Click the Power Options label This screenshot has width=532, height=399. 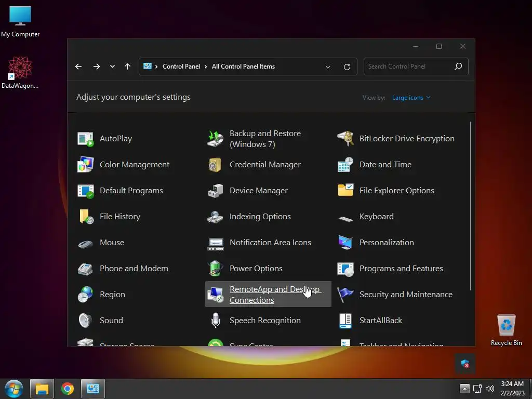coord(256,269)
